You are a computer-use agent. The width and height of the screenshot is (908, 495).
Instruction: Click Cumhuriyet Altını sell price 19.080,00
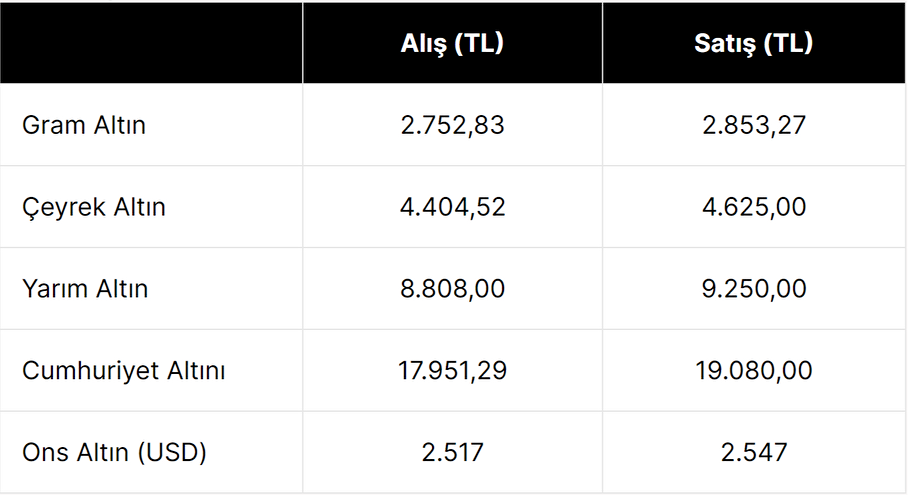754,371
